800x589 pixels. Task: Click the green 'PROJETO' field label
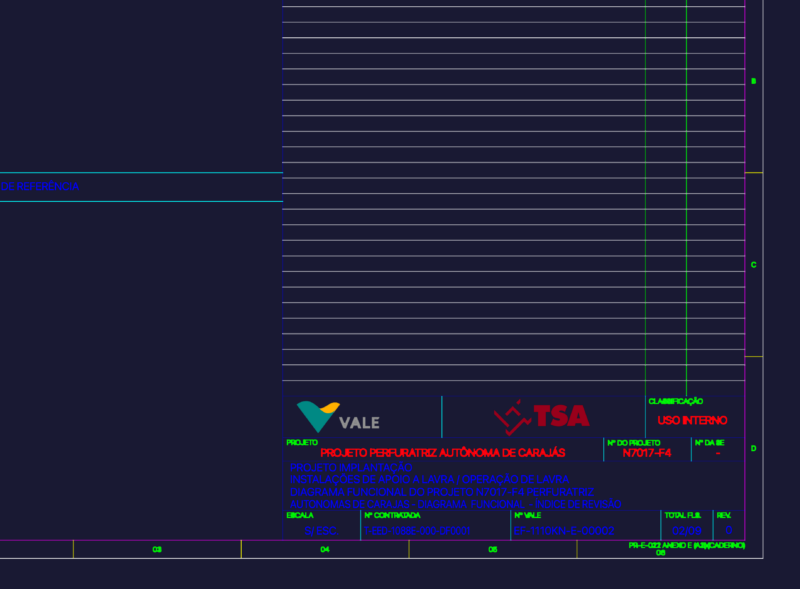click(302, 443)
